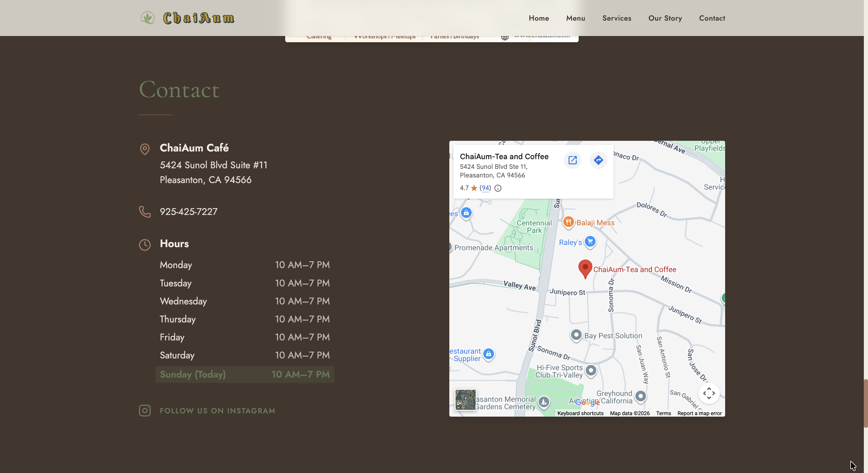Select the Contact nav item
The height and width of the screenshot is (473, 868).
(x=712, y=18)
